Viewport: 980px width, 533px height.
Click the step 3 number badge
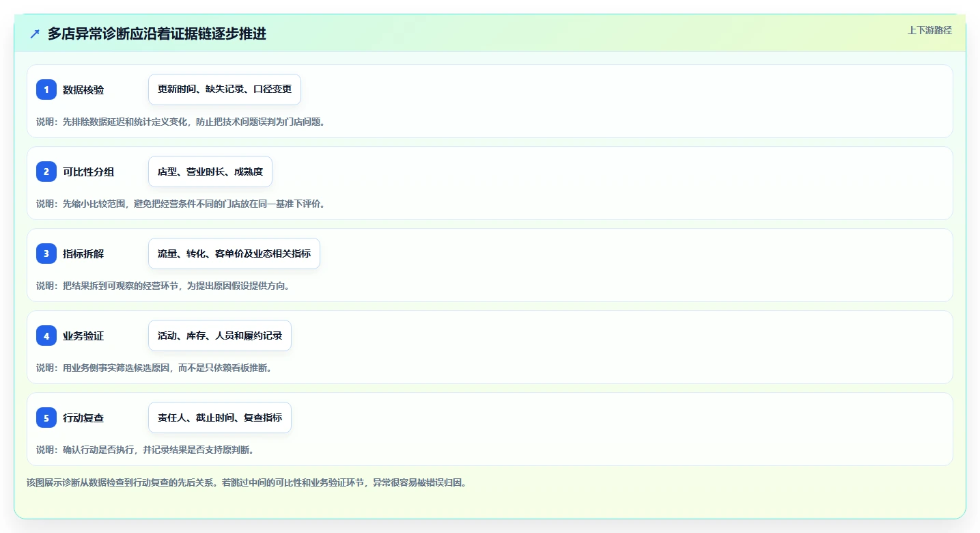click(x=46, y=254)
